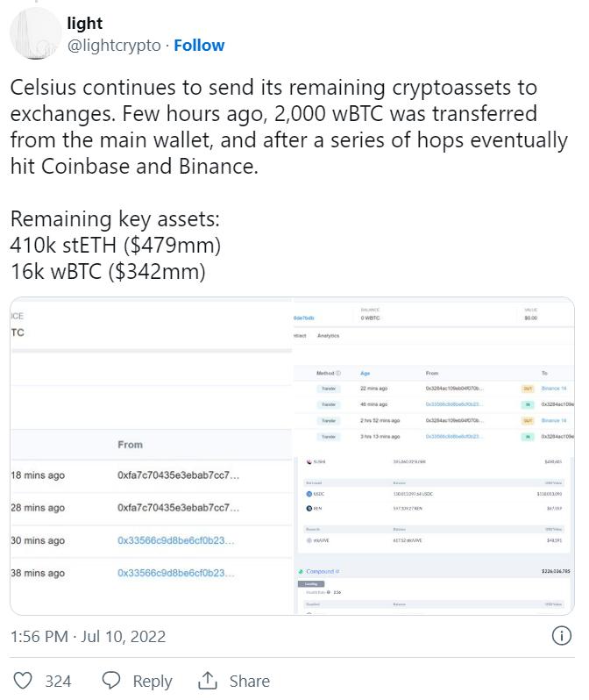Click the 0x33566c9d8be6cf0b23 address at 30 mins ago
589x700 pixels.
click(x=175, y=540)
